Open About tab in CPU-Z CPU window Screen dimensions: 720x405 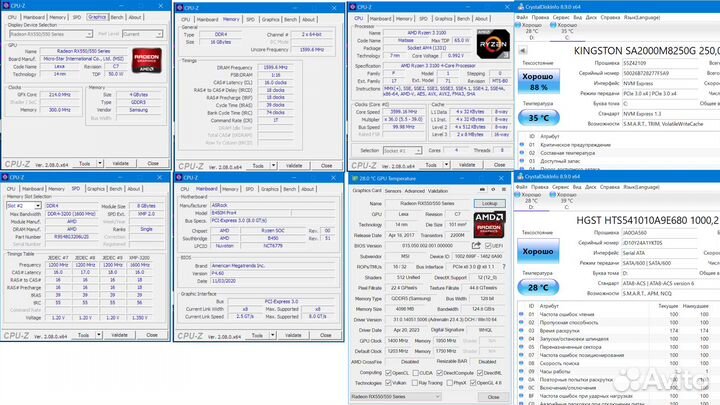pyautogui.click(x=481, y=18)
